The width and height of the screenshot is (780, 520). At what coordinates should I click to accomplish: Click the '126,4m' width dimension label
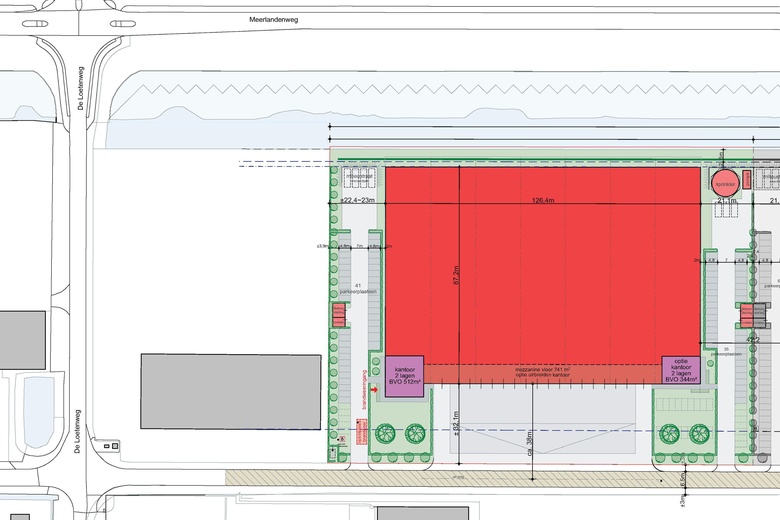coord(543,201)
